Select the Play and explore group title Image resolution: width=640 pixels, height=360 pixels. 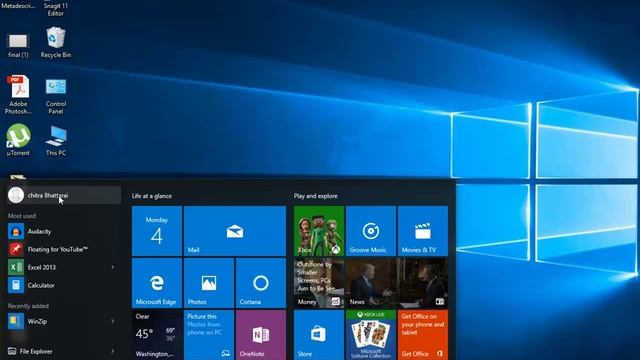pos(316,196)
